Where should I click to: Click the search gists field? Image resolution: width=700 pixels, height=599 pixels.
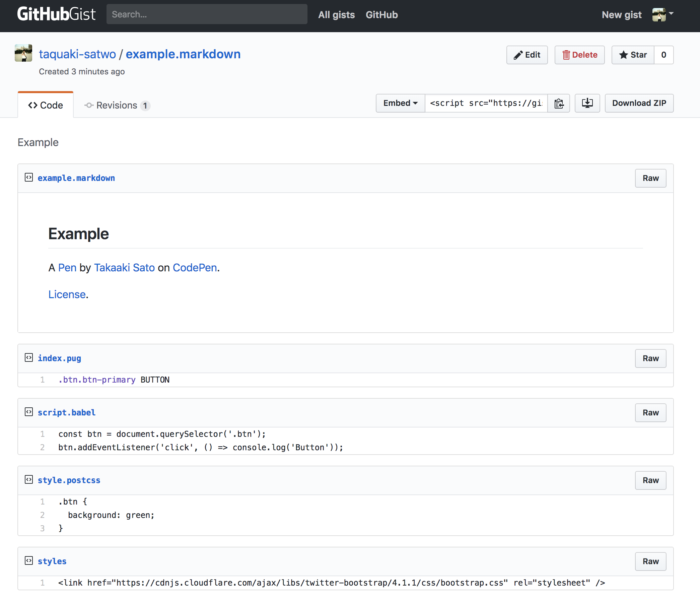[207, 14]
